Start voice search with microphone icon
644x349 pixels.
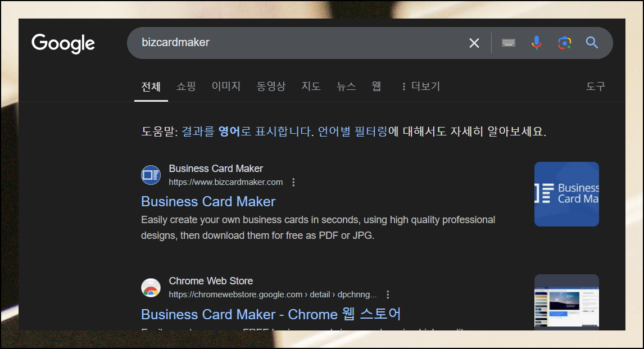[537, 43]
